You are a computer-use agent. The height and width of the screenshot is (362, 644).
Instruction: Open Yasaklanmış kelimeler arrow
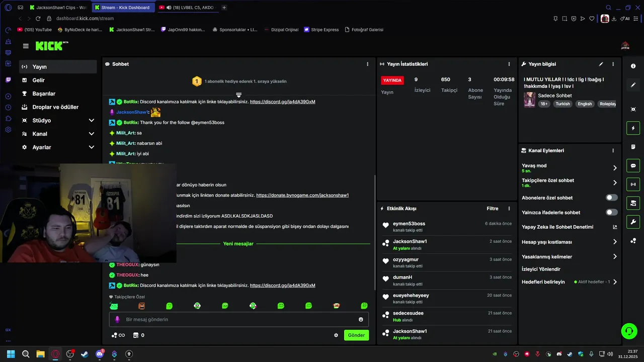point(615,256)
